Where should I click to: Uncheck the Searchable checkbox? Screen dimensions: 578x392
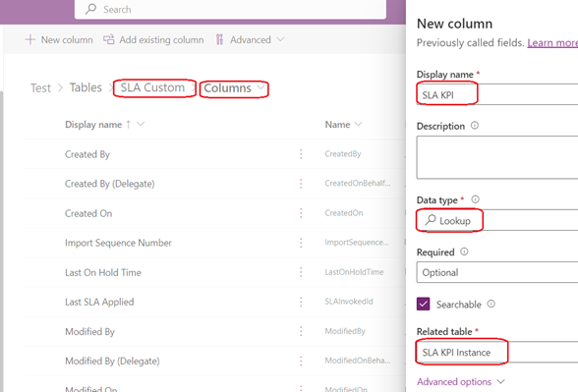click(x=423, y=304)
